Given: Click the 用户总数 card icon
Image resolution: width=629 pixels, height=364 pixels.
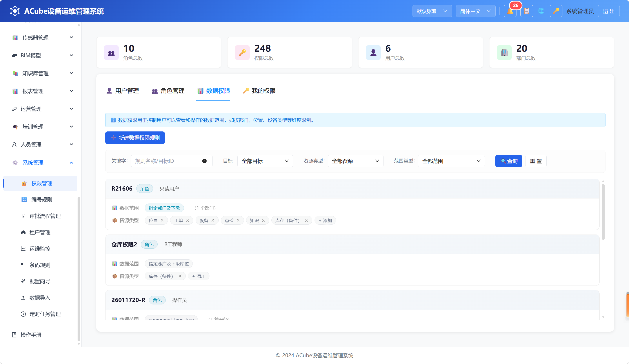Looking at the screenshot, I should pyautogui.click(x=373, y=53).
